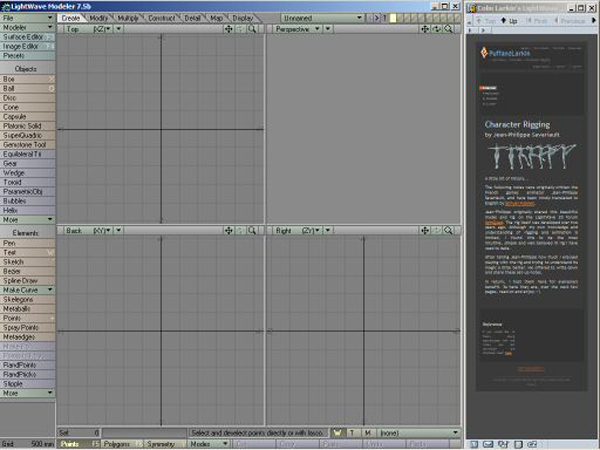Click the rotate icon in Back viewport
600x450 pixels.
pyautogui.click(x=240, y=230)
